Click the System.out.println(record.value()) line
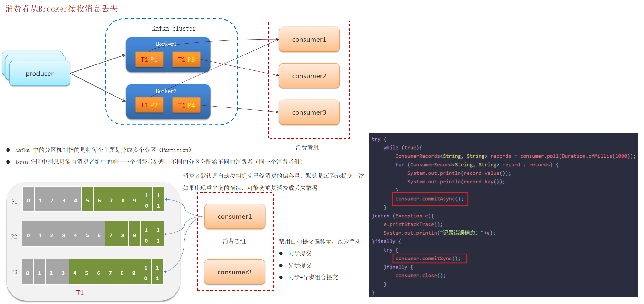 point(459,173)
